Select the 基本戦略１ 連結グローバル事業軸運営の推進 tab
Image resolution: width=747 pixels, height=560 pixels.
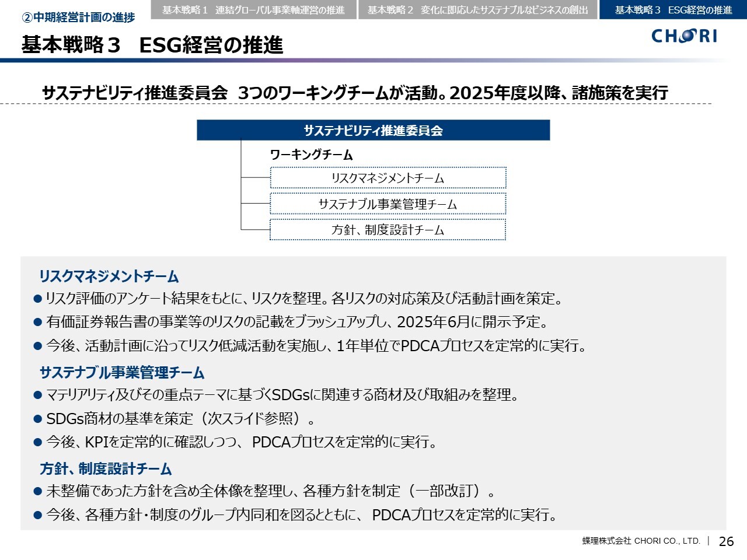(x=253, y=10)
